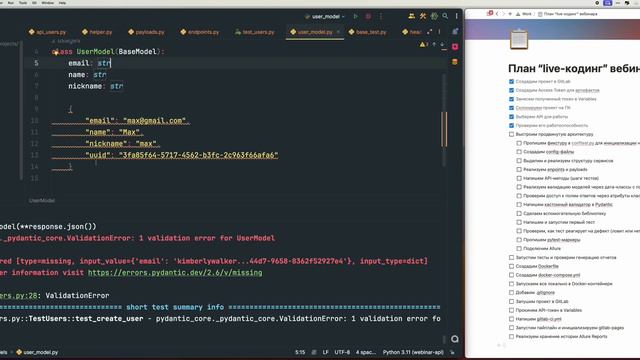The height and width of the screenshot is (360, 640).
Task: Open the AI assistant spiral icon
Action: 434,16
